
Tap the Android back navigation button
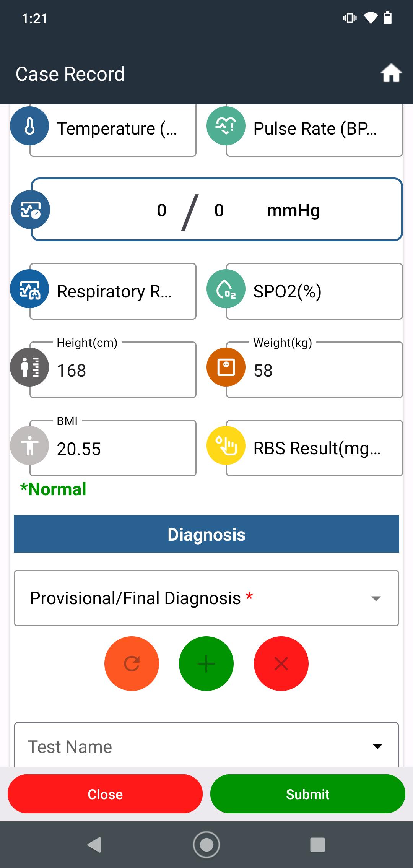[94, 845]
